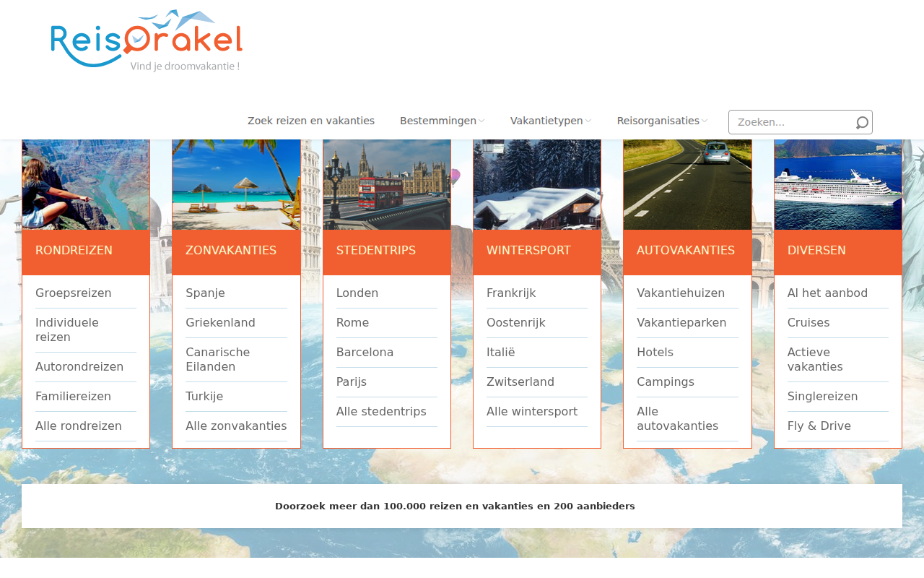Pick Barcelona city trip

tap(365, 353)
